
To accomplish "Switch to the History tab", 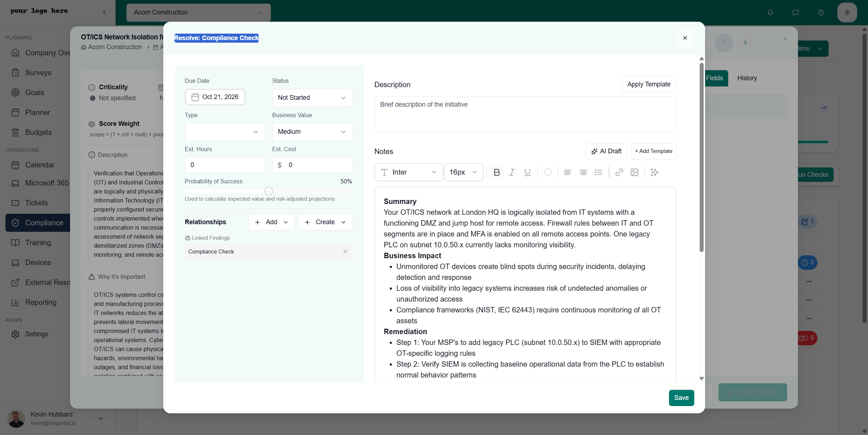I will tap(747, 78).
